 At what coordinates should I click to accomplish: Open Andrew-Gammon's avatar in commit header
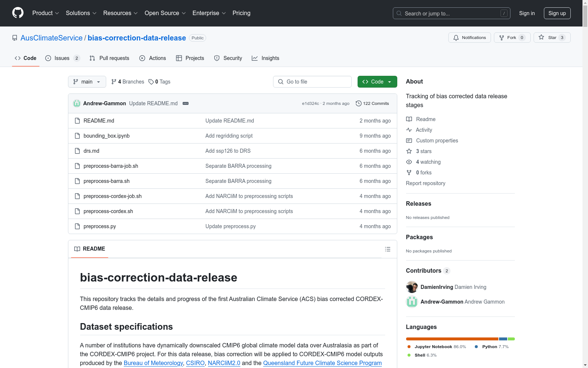click(77, 103)
